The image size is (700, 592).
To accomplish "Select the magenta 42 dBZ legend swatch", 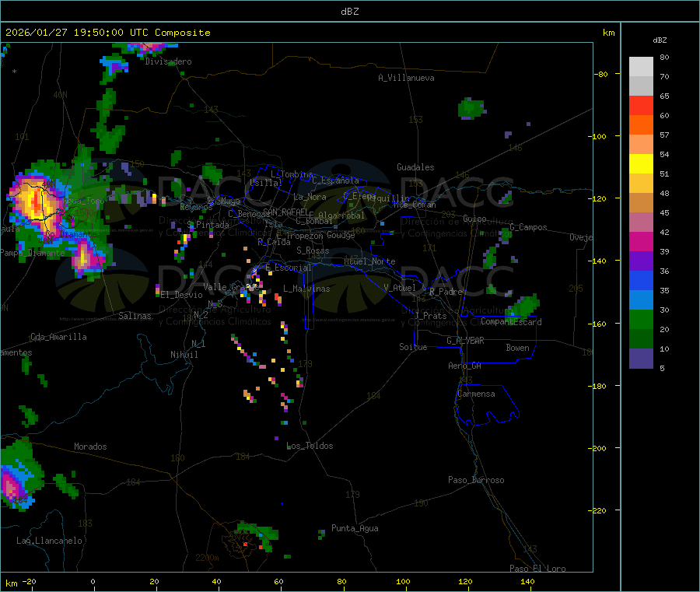I will tap(641, 241).
